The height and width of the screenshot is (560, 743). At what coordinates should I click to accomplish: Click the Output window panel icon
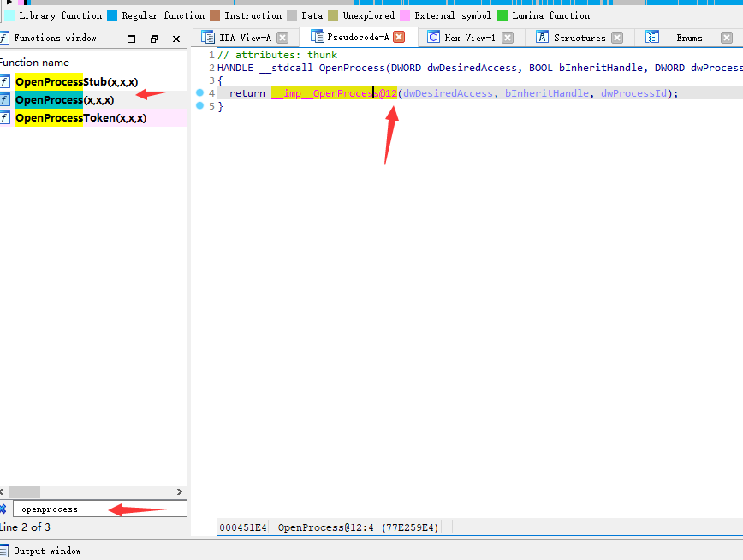(x=4, y=551)
